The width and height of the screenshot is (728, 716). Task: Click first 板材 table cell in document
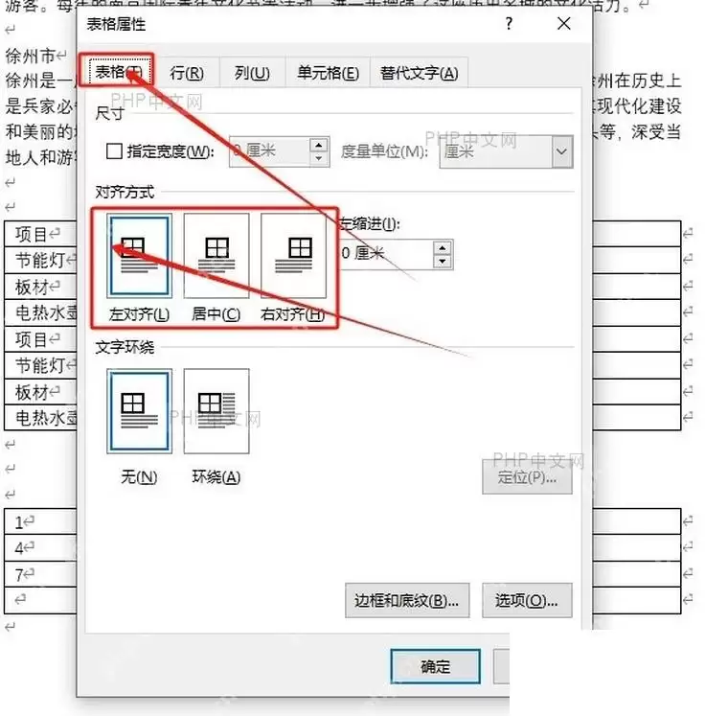coord(40,287)
